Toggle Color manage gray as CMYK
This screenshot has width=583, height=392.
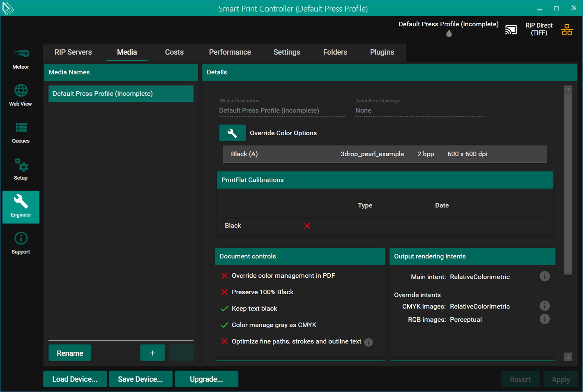click(225, 325)
